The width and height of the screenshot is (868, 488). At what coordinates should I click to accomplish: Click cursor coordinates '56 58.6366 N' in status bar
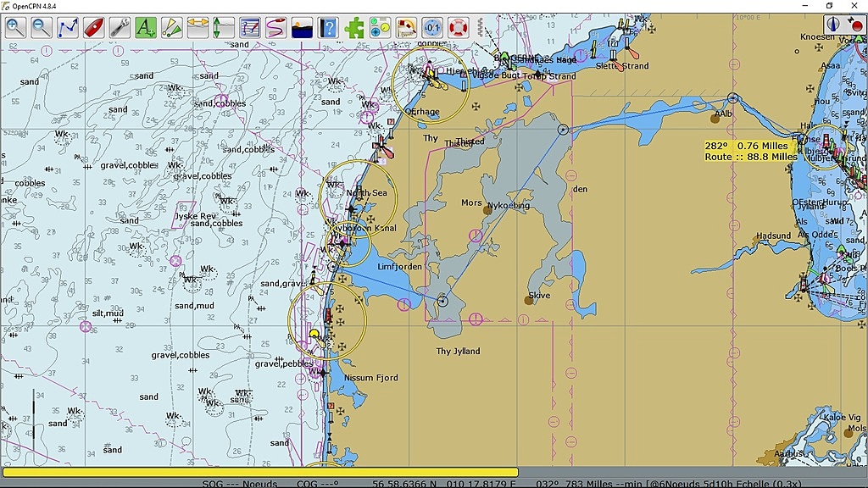point(404,484)
